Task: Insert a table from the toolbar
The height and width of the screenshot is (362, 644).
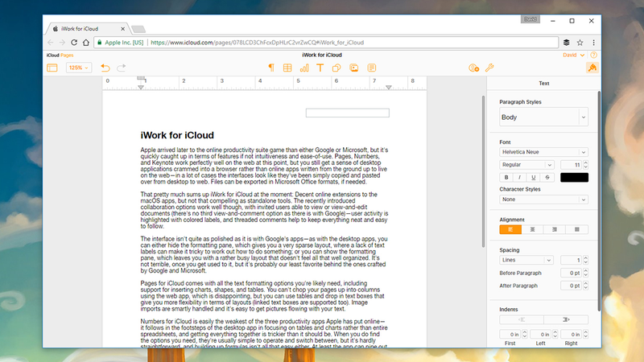Action: click(x=287, y=68)
